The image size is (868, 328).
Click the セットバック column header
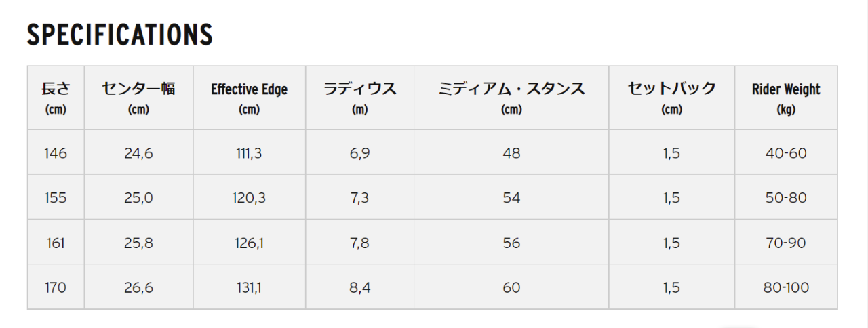coord(671,98)
